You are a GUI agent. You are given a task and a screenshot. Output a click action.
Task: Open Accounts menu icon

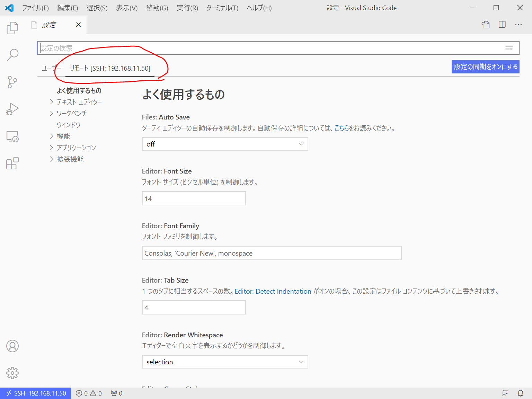(12, 346)
